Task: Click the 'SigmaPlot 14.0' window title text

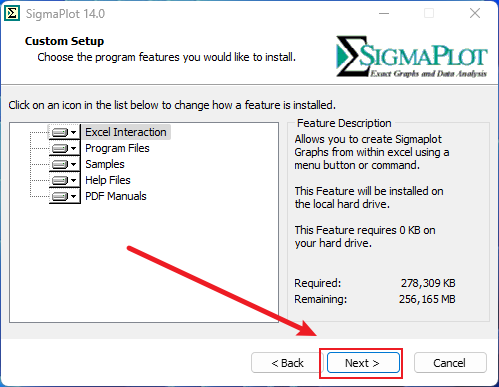Action: [65, 14]
